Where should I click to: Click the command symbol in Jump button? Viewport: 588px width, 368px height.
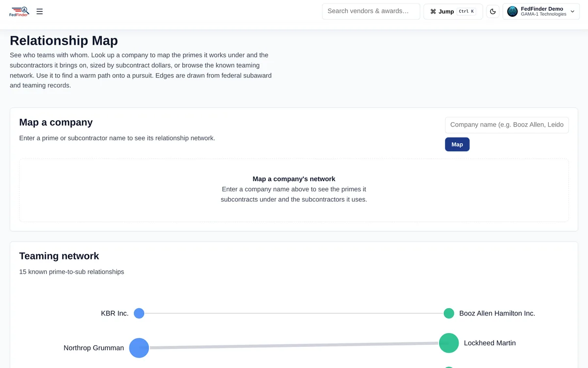tap(433, 11)
